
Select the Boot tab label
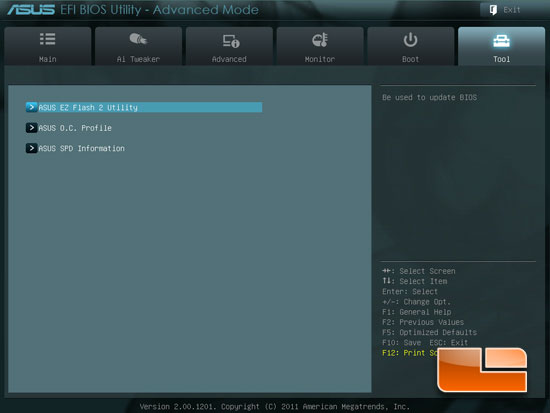pos(410,59)
